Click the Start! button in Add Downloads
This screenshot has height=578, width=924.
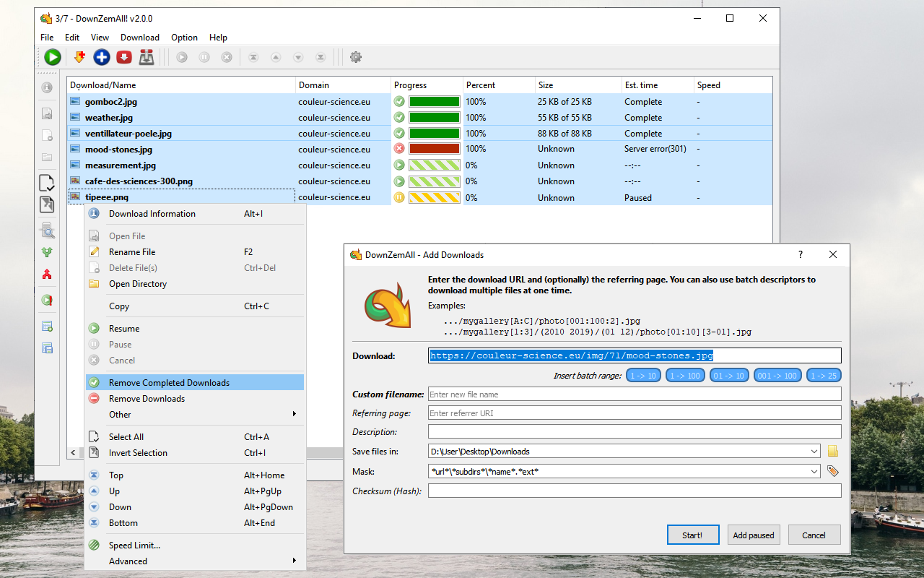click(692, 535)
